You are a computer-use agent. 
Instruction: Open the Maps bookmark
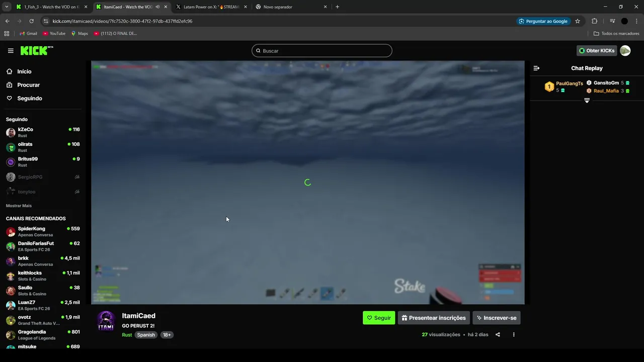pos(79,34)
